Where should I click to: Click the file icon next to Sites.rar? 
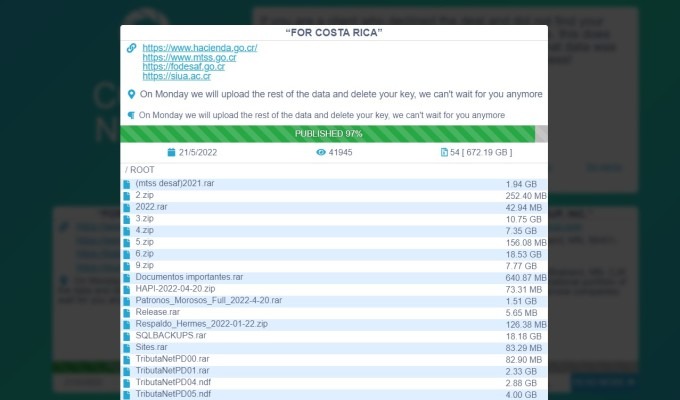[127, 347]
